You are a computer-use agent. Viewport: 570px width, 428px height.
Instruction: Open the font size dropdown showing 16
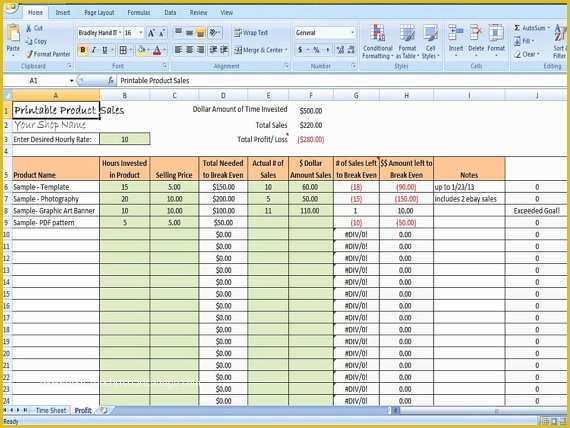pos(141,33)
